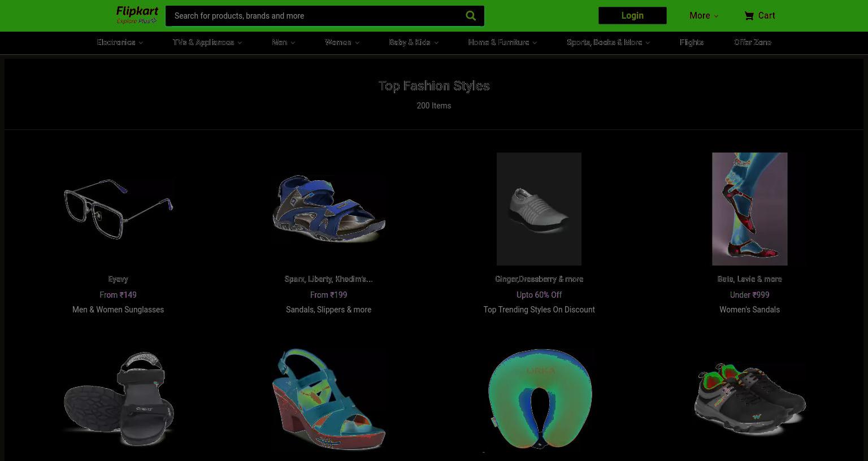Open the teal heeled sandal image
The width and height of the screenshot is (868, 461).
coord(328,399)
